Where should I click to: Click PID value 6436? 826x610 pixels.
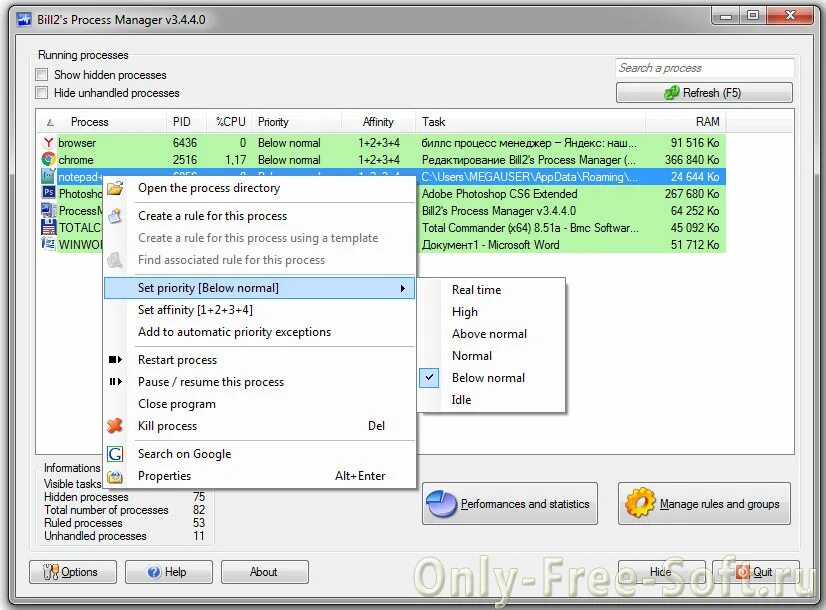click(185, 143)
